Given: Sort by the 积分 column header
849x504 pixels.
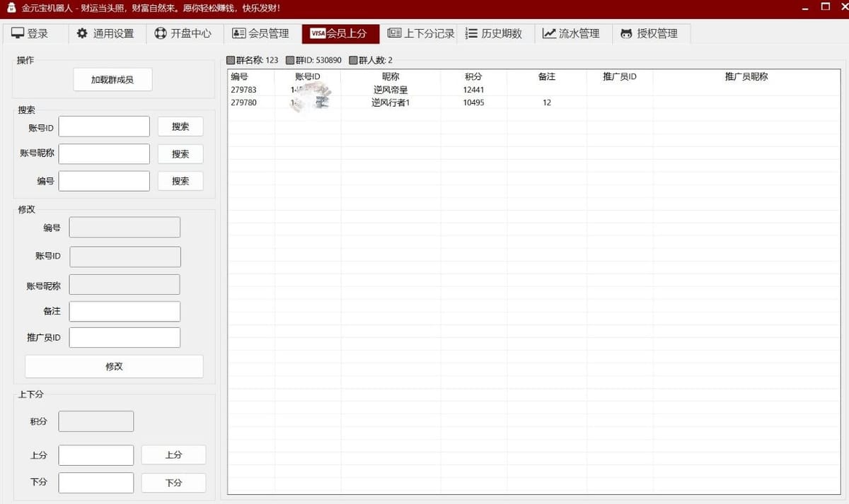Looking at the screenshot, I should point(474,77).
